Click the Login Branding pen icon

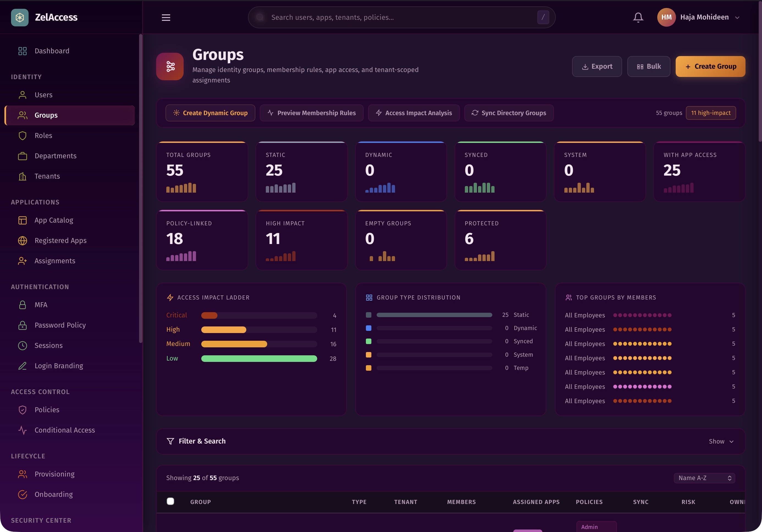tap(23, 366)
